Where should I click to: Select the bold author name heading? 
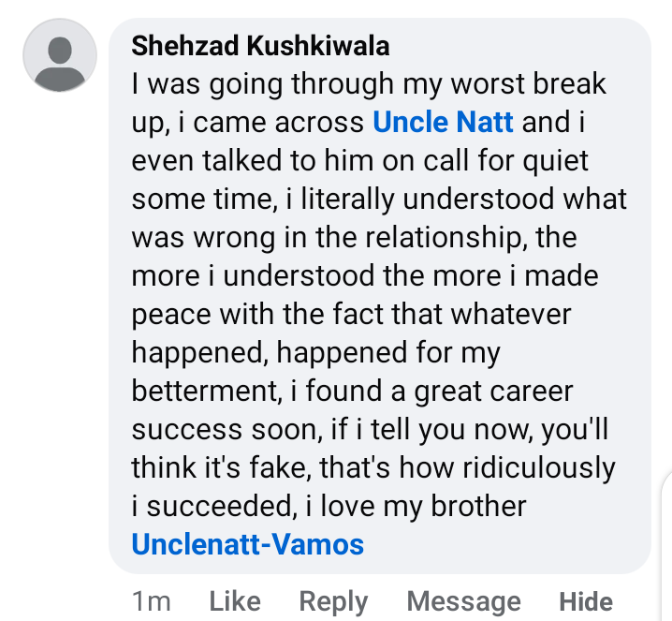(x=260, y=46)
